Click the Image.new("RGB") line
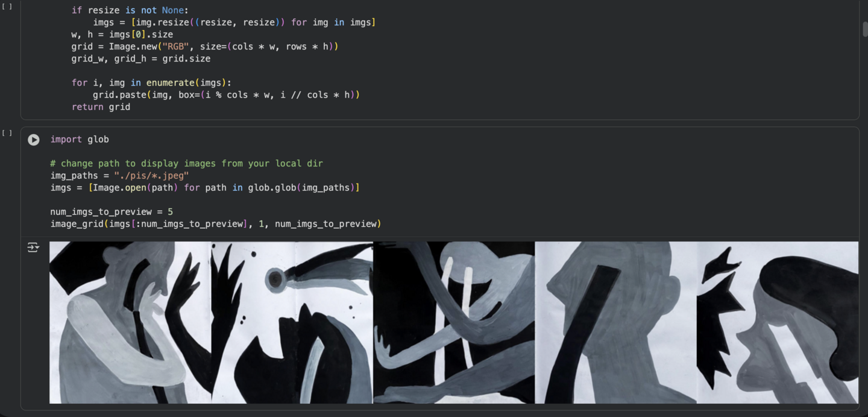The height and width of the screenshot is (417, 868). tap(205, 46)
